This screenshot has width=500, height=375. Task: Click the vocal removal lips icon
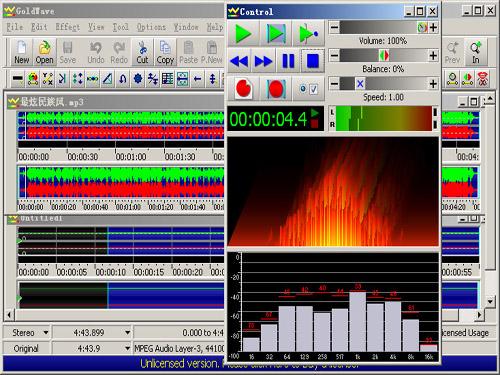[482, 79]
